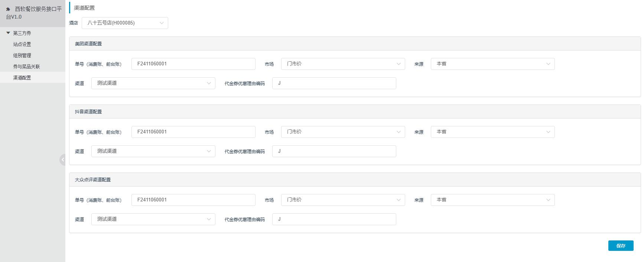This screenshot has height=262, width=644.
Task: Click the 单号 field in 抖音渠道配置
Action: pos(193,132)
